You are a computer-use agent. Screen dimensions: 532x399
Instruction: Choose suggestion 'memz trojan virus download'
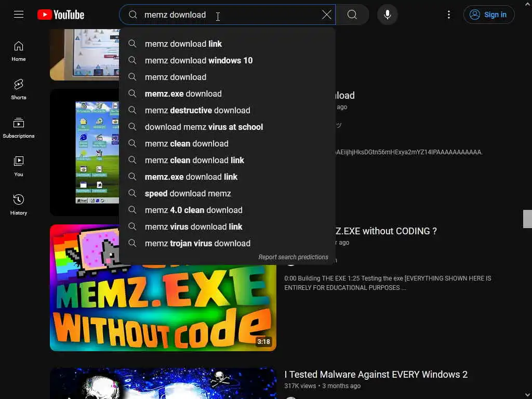(x=228, y=243)
